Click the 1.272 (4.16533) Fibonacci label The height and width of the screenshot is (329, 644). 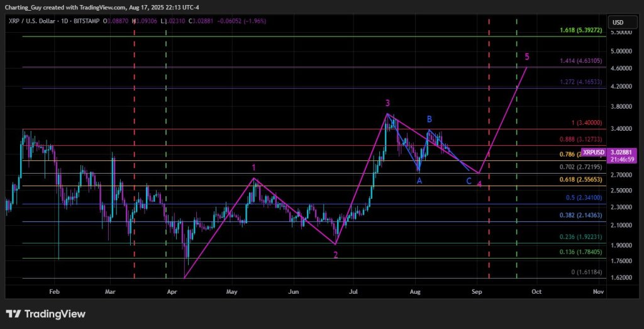tap(581, 82)
